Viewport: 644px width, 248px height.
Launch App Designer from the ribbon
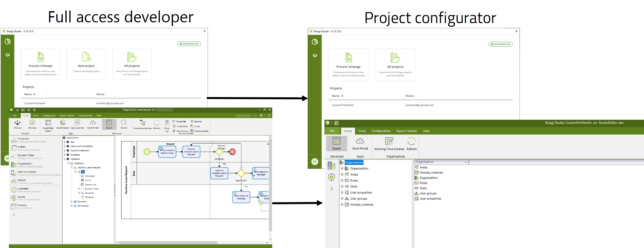[x=63, y=124]
